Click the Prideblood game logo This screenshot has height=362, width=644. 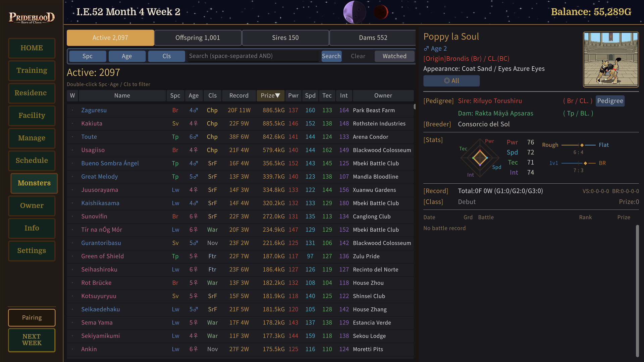(x=32, y=17)
